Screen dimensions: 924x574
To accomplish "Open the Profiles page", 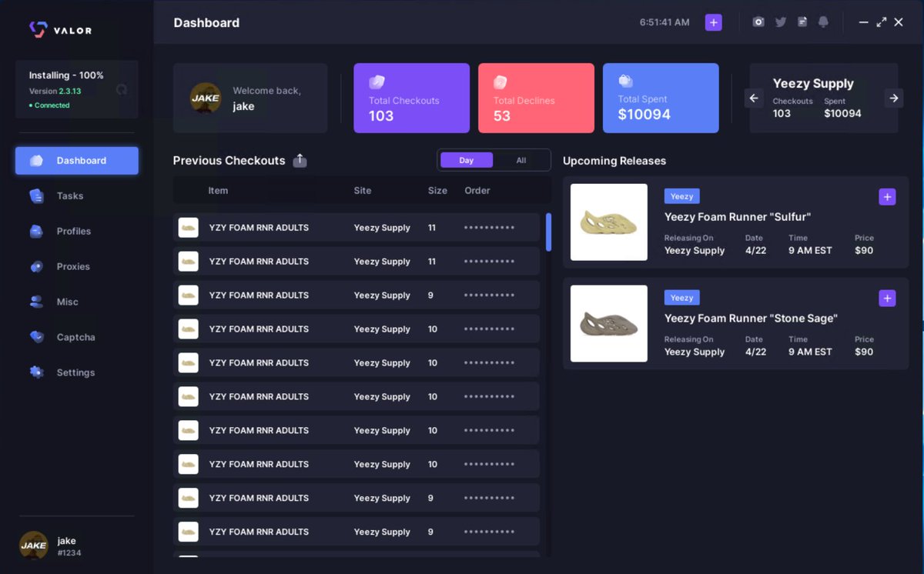I will click(x=74, y=232).
